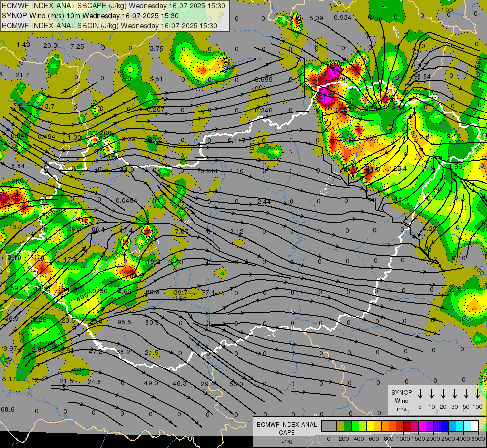Click the 800 tick label in legend
The image size is (487, 448).
coord(389,439)
